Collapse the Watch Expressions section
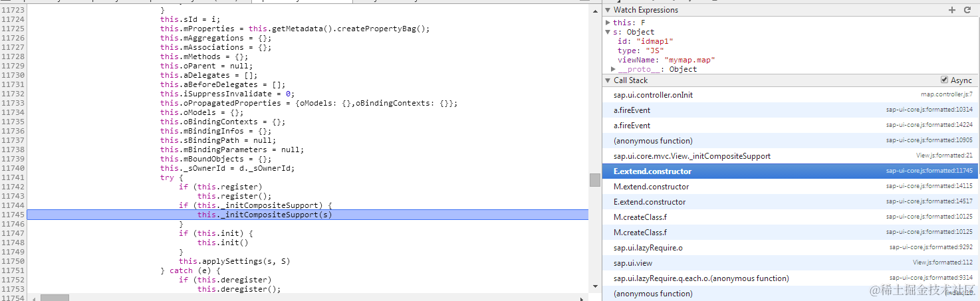Viewport: 980px width, 301px height. pyautogui.click(x=608, y=10)
